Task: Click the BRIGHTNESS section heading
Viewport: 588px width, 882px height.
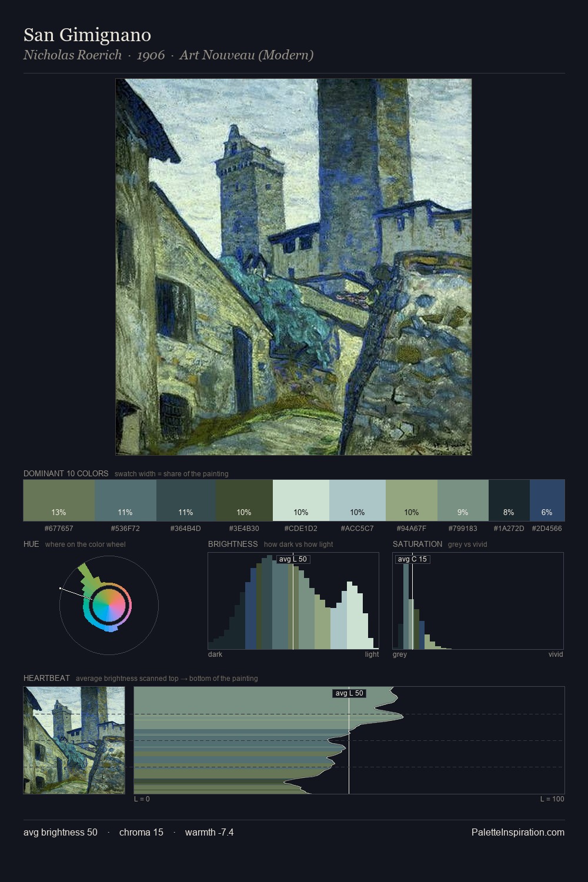Action: [233, 544]
